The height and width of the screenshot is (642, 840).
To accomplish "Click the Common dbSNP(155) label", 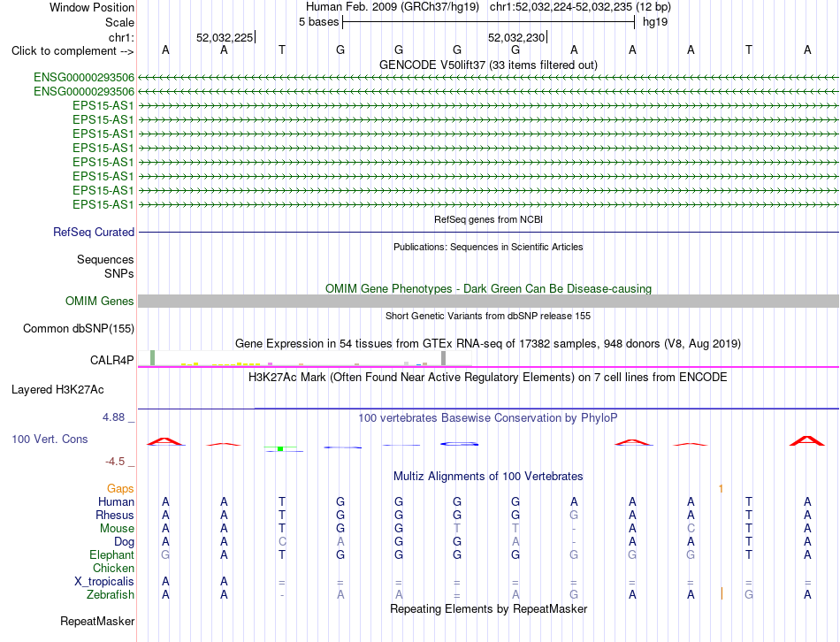I will [x=78, y=328].
